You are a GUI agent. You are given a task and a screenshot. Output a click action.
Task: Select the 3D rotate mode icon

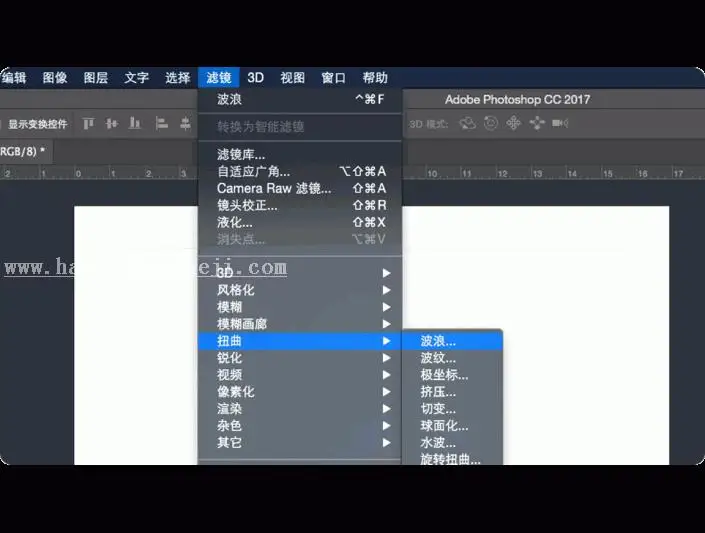point(468,123)
